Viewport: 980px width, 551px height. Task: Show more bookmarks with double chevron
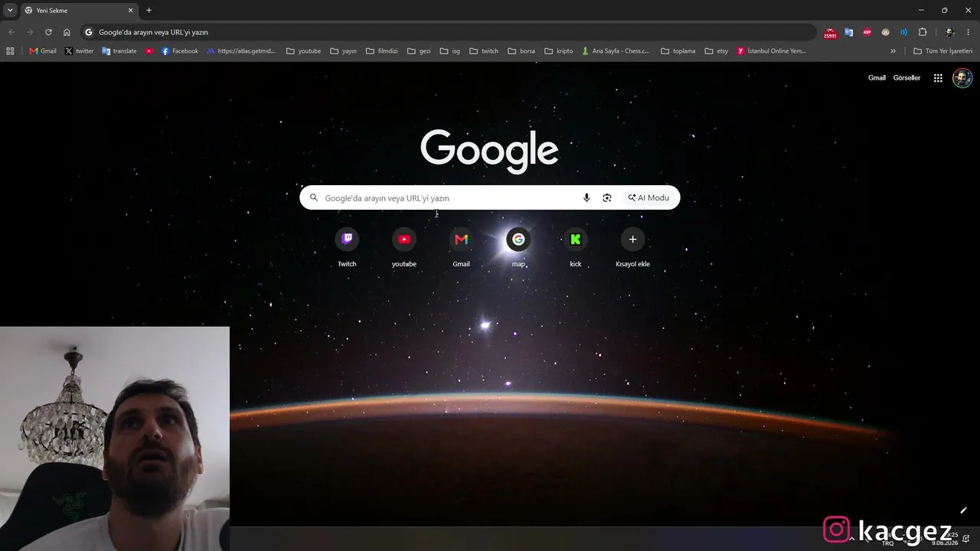click(893, 51)
